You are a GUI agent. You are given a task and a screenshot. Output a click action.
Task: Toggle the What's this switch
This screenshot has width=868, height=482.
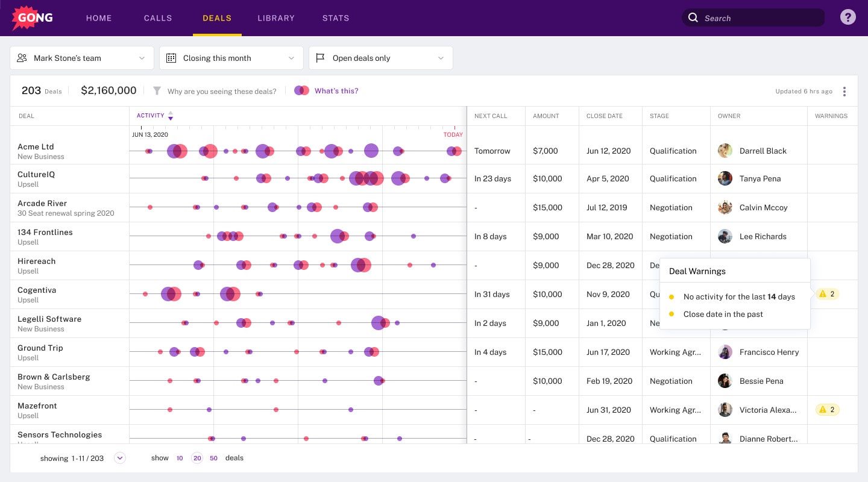[301, 90]
